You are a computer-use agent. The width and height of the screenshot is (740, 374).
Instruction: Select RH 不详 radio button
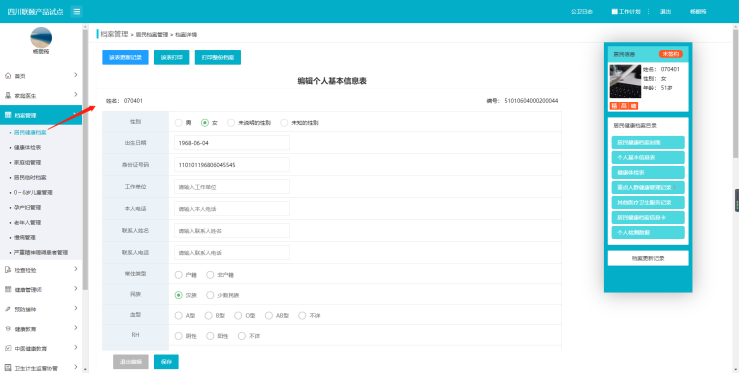(x=242, y=336)
